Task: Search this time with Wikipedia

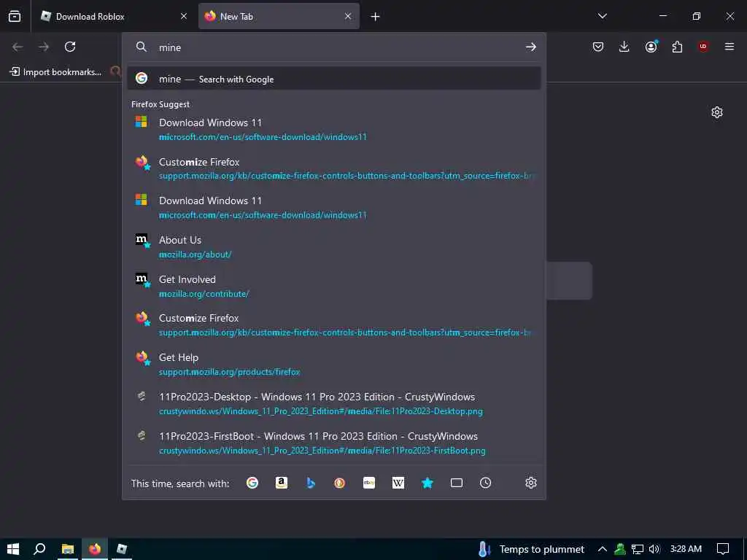Action: (x=398, y=483)
